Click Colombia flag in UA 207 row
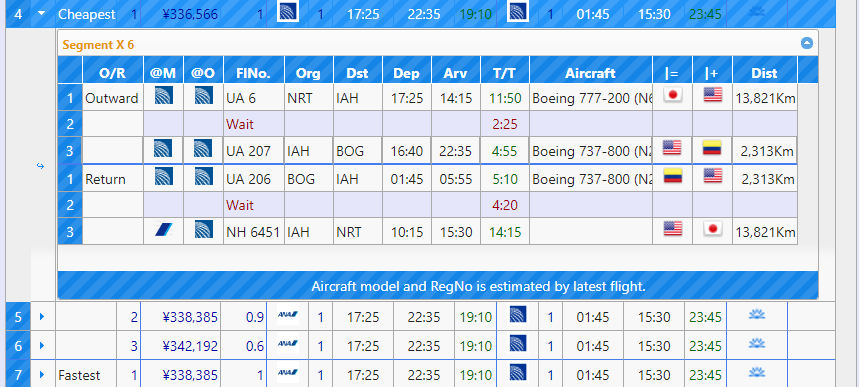This screenshot has width=859, height=387. (x=712, y=147)
